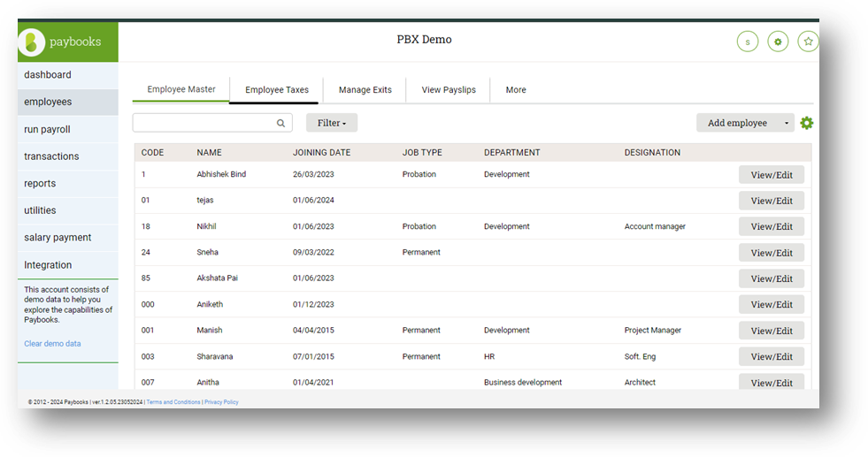Click joining date 26/03/2023
The width and height of the screenshot is (868, 457).
click(313, 174)
